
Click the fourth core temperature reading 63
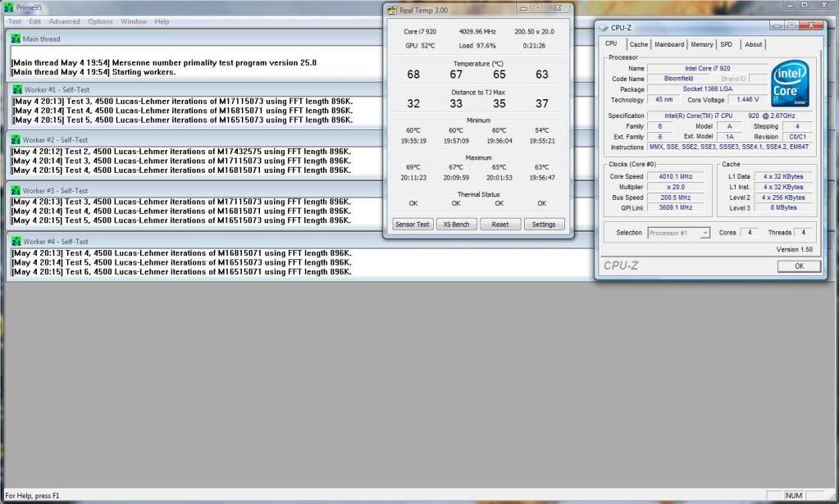[542, 75]
